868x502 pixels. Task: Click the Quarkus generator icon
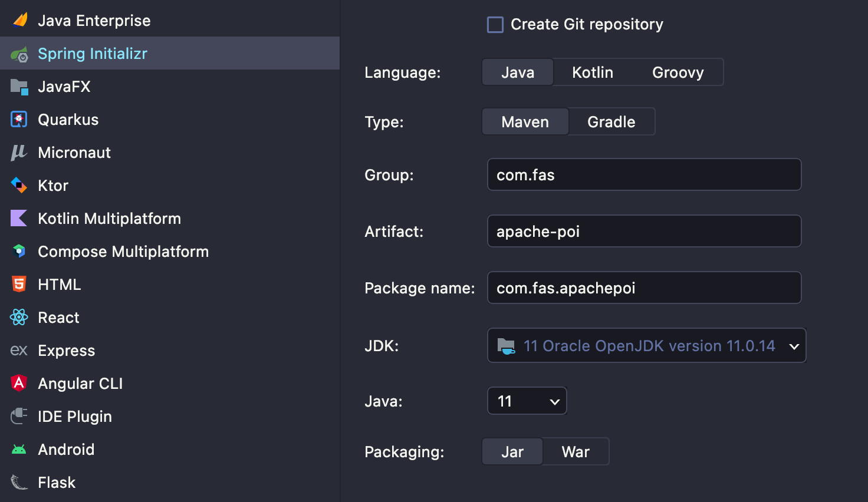[19, 120]
